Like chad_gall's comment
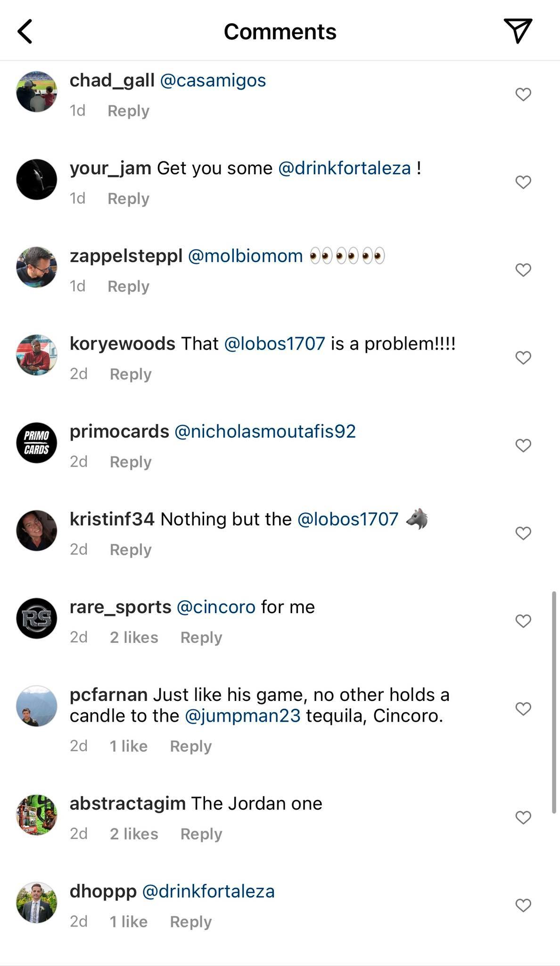The width and height of the screenshot is (560, 966). [x=523, y=94]
